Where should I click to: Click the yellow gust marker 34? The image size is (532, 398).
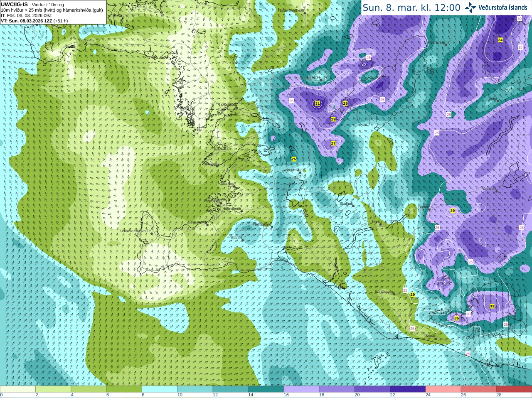500,40
